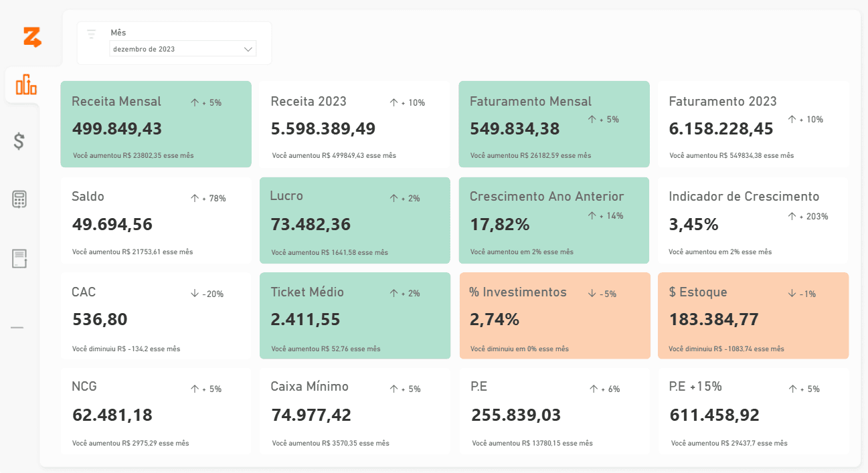868x473 pixels.
Task: Click the up arrow indicator on P.E card
Action: pyautogui.click(x=593, y=389)
